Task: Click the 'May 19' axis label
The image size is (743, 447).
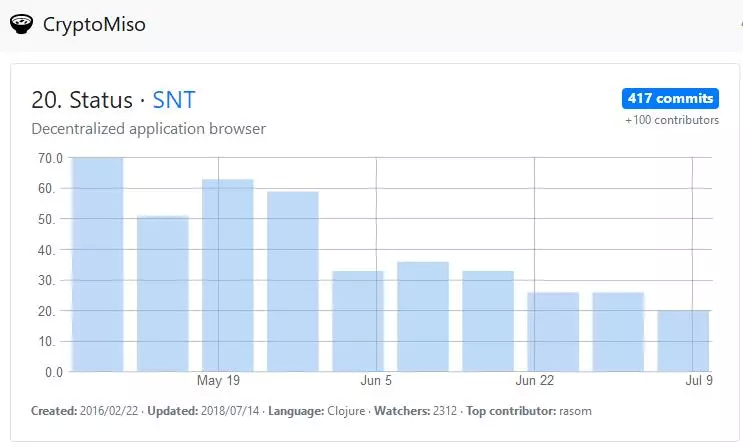Action: (x=218, y=381)
